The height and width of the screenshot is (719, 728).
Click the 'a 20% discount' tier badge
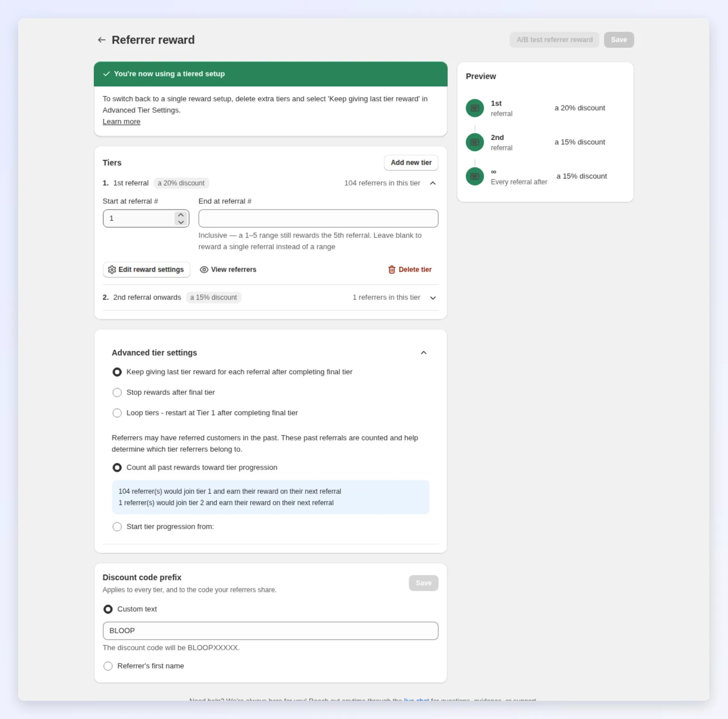coord(181,183)
